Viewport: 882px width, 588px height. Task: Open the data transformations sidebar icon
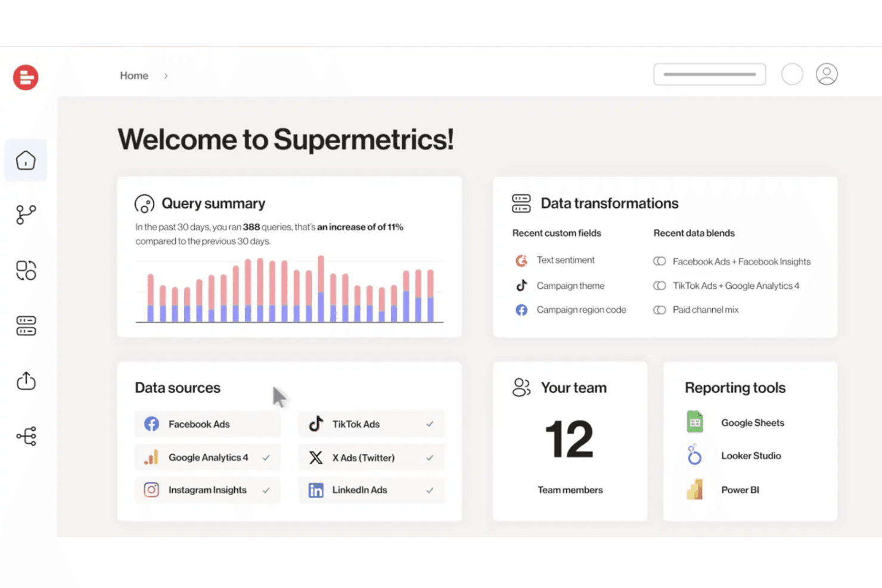click(x=26, y=326)
